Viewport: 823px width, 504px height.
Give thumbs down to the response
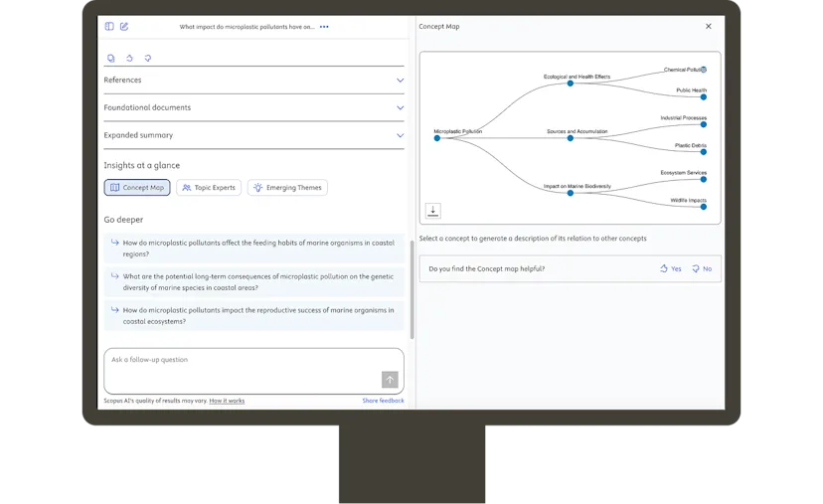pos(148,59)
